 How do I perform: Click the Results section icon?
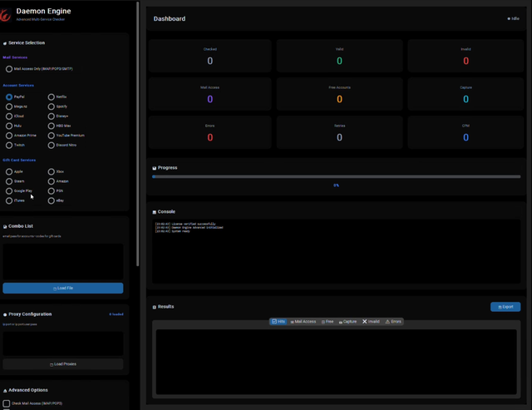[x=155, y=307]
